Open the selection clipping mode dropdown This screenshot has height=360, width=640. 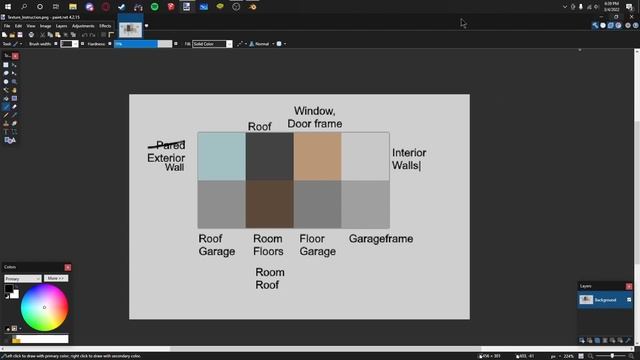point(281,44)
